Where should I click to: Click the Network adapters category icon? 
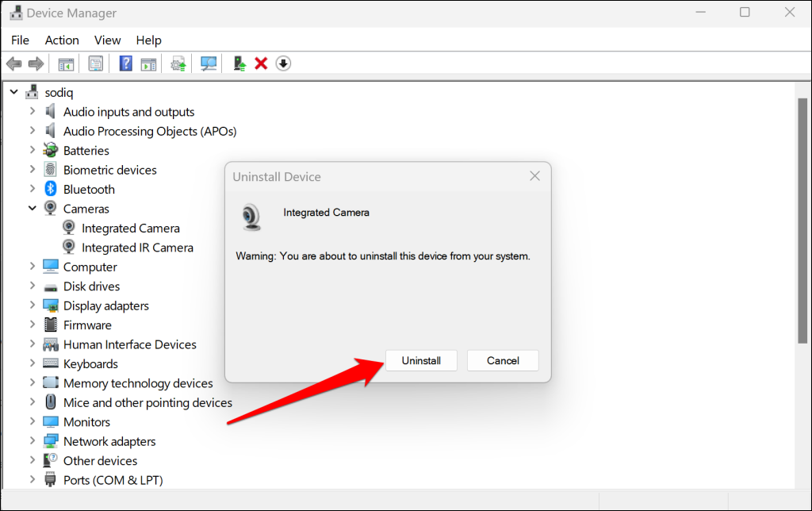click(x=51, y=441)
